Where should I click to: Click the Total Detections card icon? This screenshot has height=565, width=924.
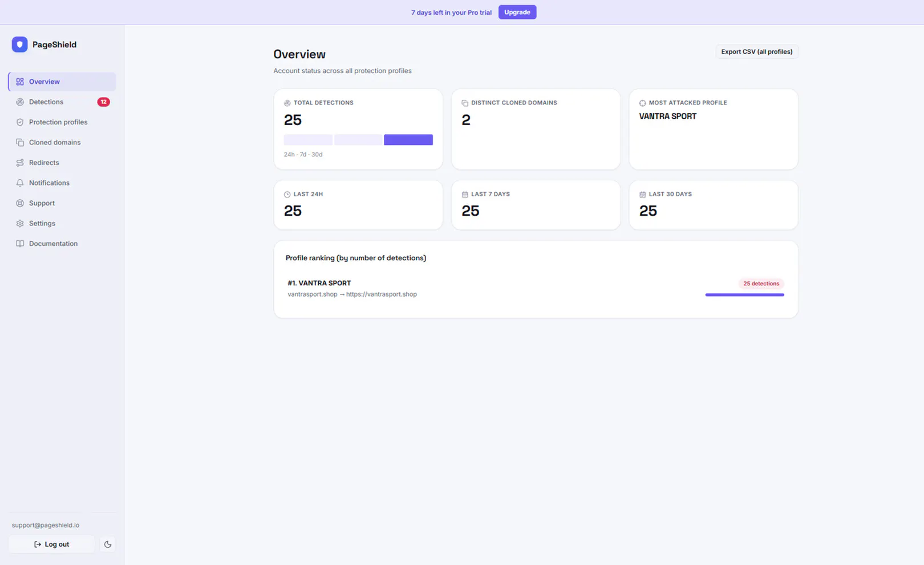coord(287,103)
